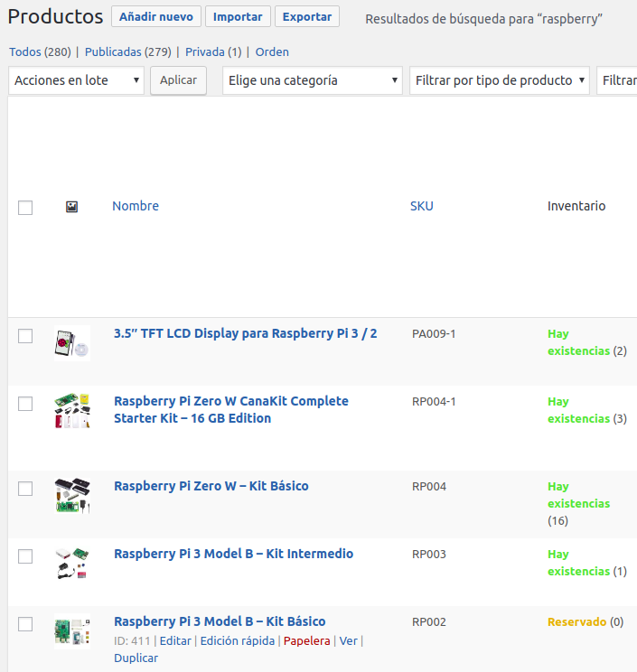This screenshot has height=672, width=637.
Task: Open the cut-off Filtrar dropdown at right
Action: point(617,80)
